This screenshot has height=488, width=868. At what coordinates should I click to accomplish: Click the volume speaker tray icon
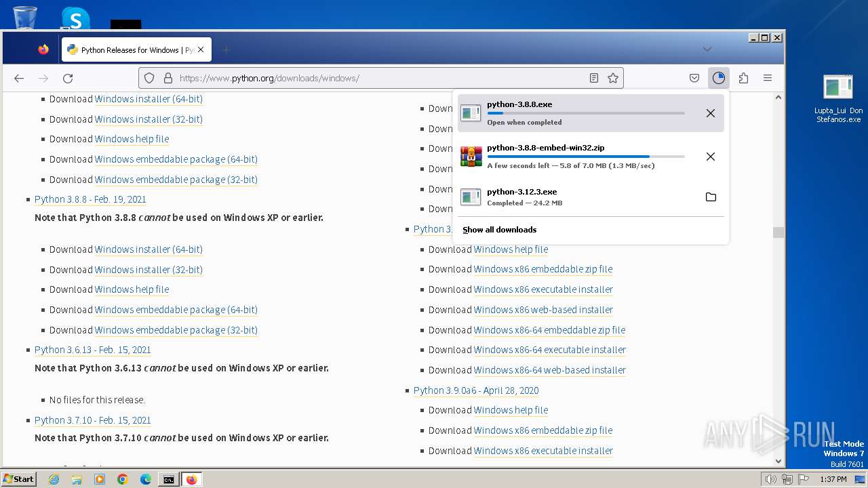pyautogui.click(x=770, y=479)
